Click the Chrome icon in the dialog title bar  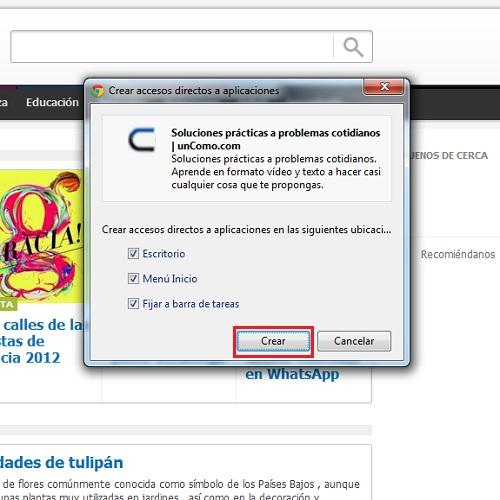97,91
